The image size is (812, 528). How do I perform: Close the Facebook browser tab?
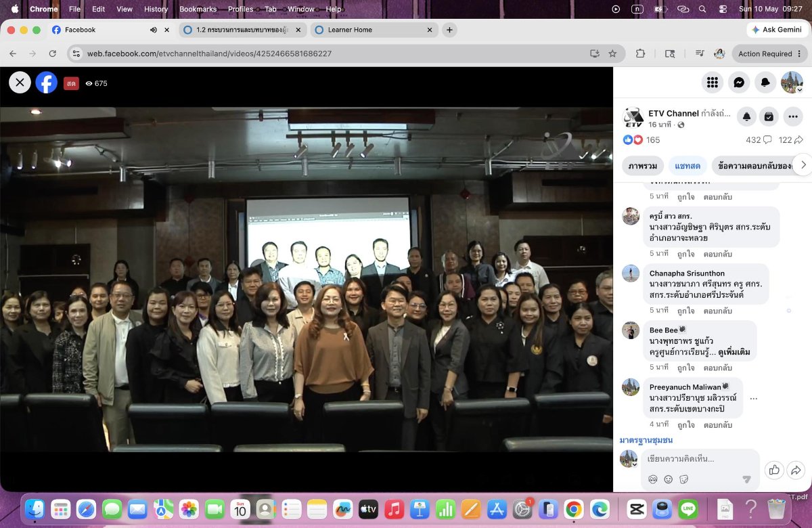[x=167, y=30]
